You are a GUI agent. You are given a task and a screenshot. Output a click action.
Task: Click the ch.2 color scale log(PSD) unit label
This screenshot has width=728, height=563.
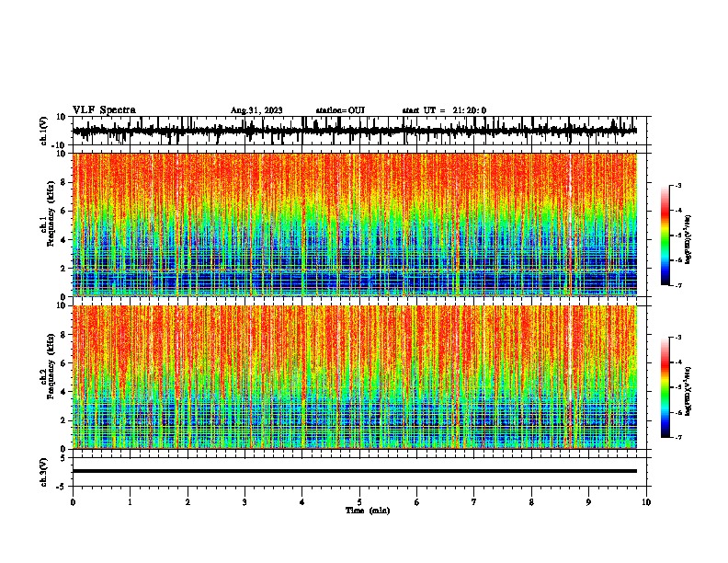(x=688, y=392)
